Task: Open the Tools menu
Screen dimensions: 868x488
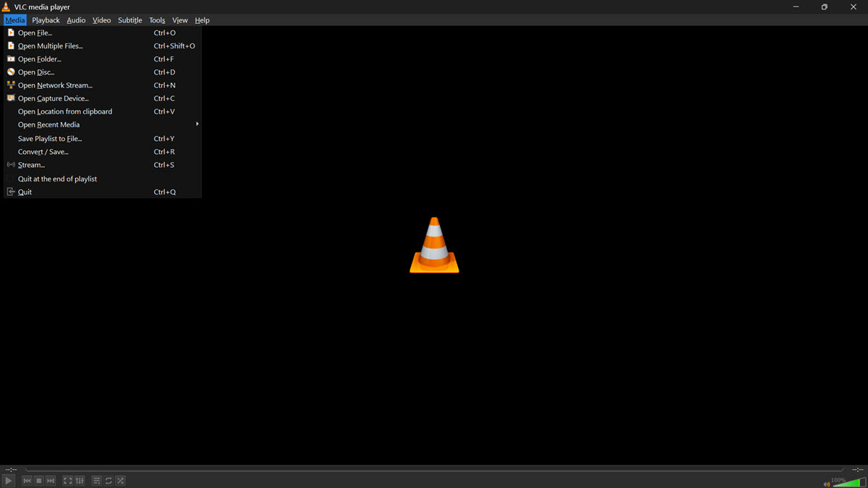Action: click(x=157, y=20)
